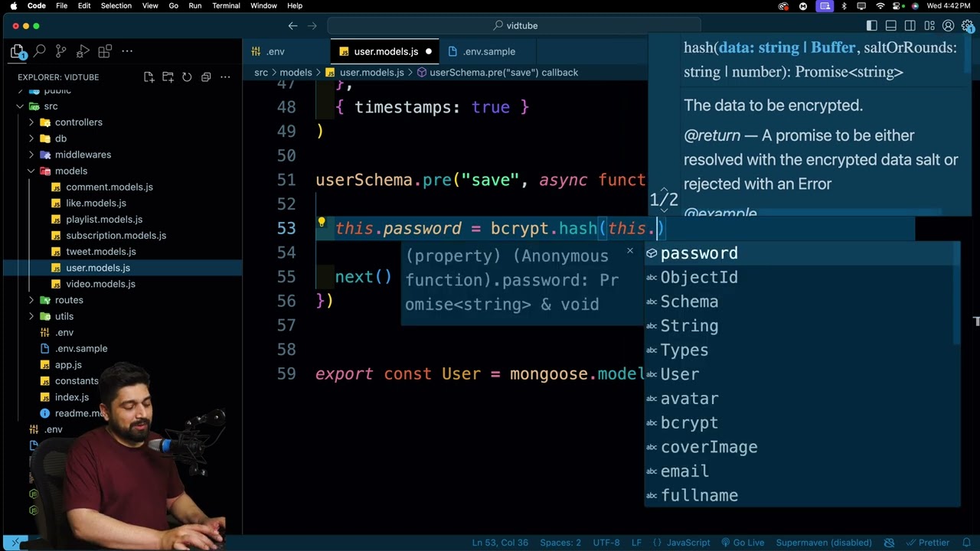Click the vidtube command center search box
The height and width of the screenshot is (551, 980).
tap(514, 26)
